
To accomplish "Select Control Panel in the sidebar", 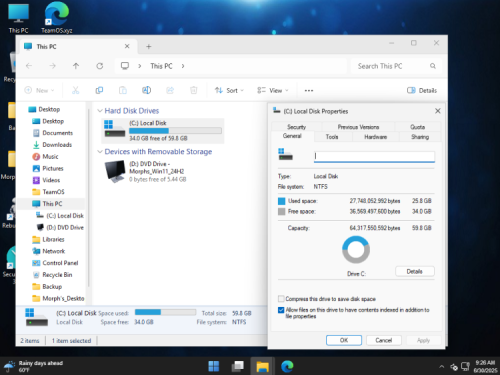I will [x=60, y=263].
